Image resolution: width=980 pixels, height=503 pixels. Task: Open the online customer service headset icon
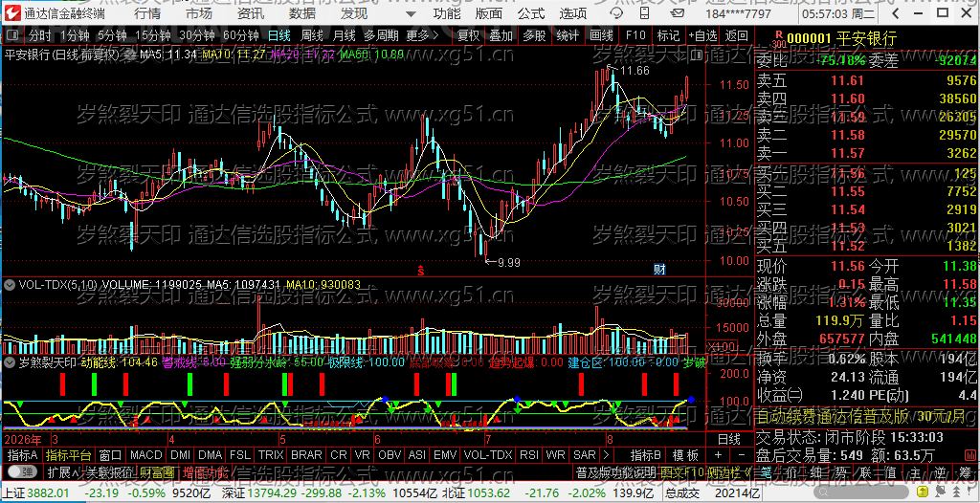616,13
